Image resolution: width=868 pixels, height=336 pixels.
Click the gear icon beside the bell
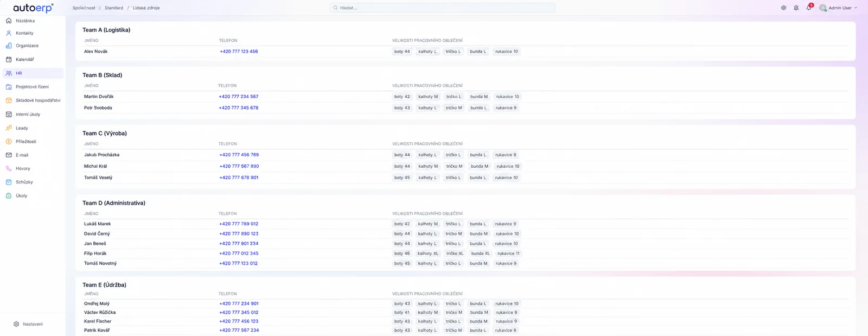coord(796,8)
